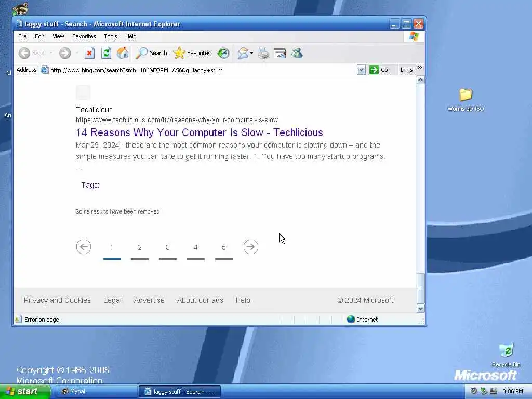
Task: Click the scrollbar up arrow
Action: coord(420,80)
